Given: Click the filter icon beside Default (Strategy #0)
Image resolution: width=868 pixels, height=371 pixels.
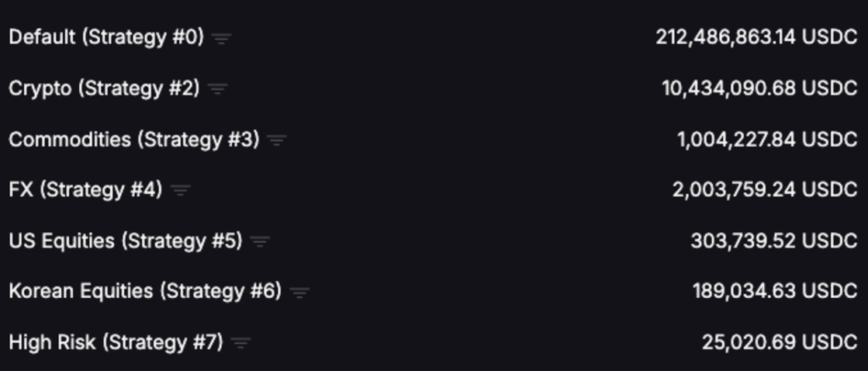Looking at the screenshot, I should [x=221, y=39].
